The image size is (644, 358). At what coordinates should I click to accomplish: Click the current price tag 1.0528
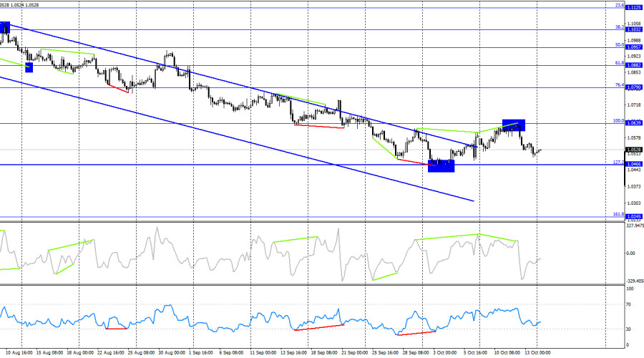coord(634,150)
